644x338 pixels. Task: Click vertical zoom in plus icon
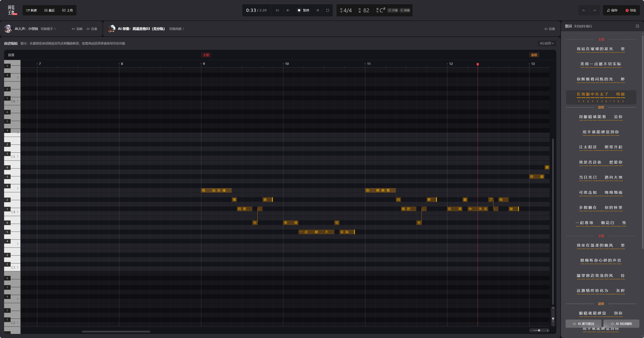[x=553, y=308]
